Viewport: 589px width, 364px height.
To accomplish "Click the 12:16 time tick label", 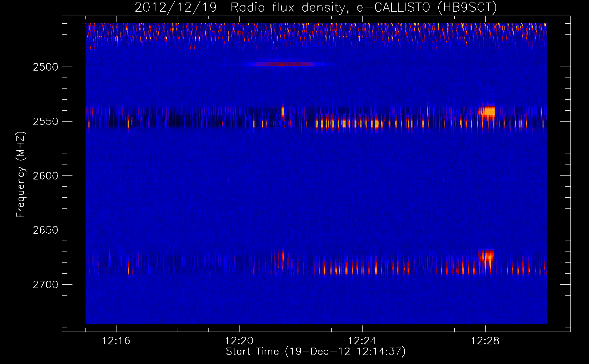I will (x=116, y=341).
